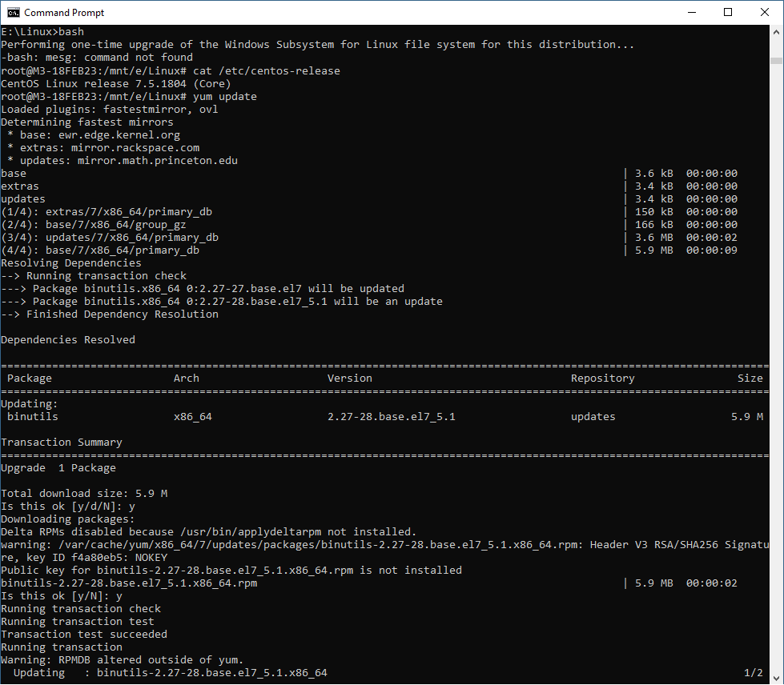
Task: Click the 'binutils' package name in table
Action: [x=33, y=417]
